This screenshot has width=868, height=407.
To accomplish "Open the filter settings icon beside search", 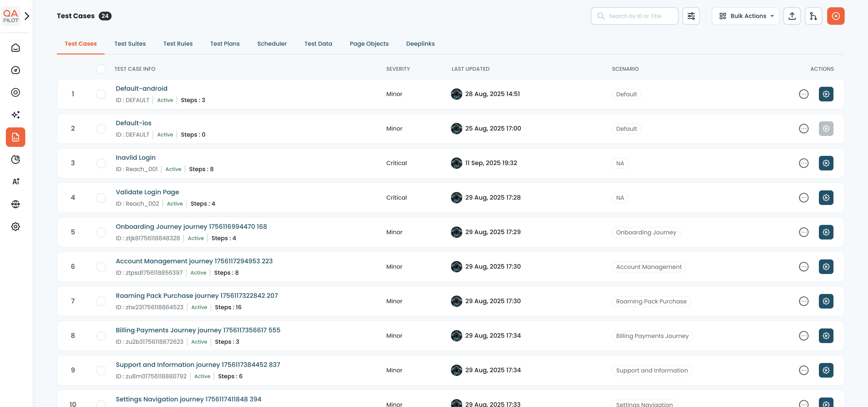I will (x=691, y=16).
